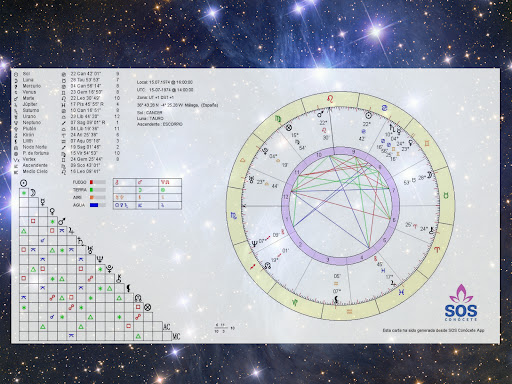Image resolution: width=512 pixels, height=384 pixels.
Task: Click the red Sagittarius arrow on the outer ring
Action: [253, 266]
